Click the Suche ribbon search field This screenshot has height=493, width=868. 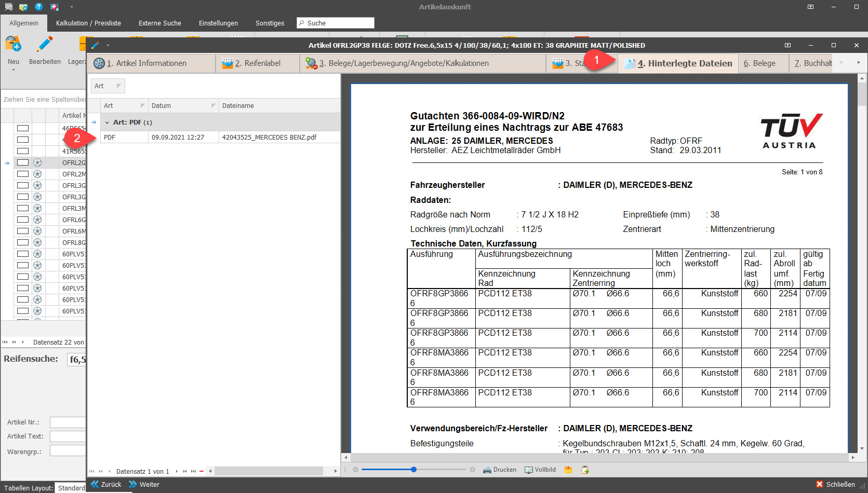[x=336, y=23]
